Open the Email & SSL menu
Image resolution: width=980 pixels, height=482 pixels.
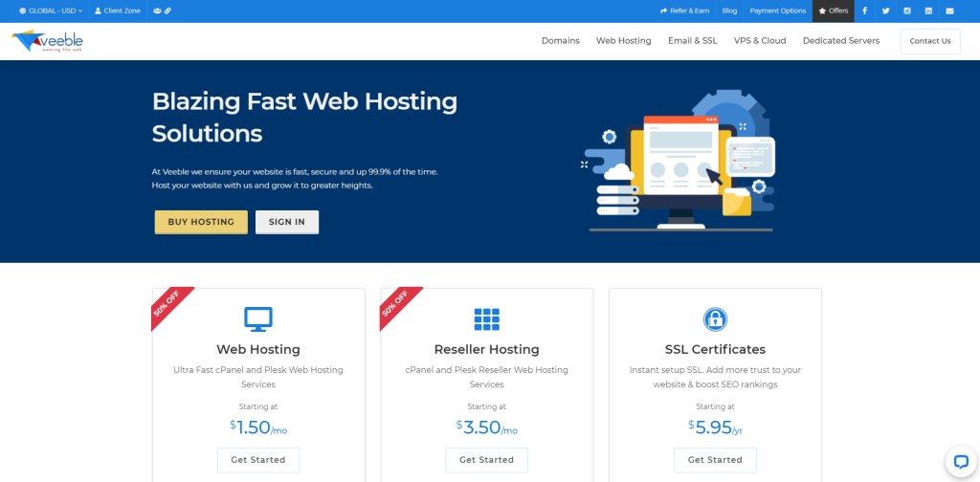pos(693,40)
